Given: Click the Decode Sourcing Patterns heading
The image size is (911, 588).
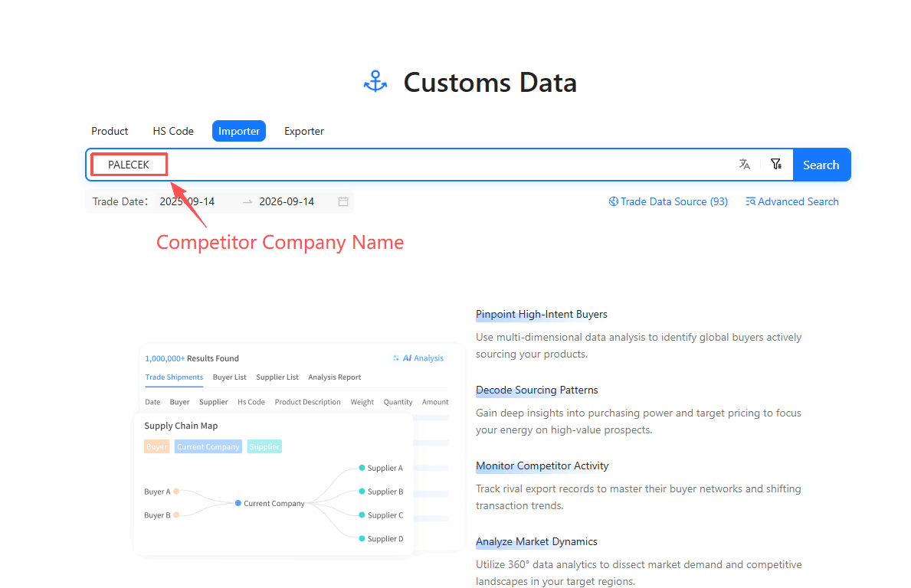Looking at the screenshot, I should [537, 390].
